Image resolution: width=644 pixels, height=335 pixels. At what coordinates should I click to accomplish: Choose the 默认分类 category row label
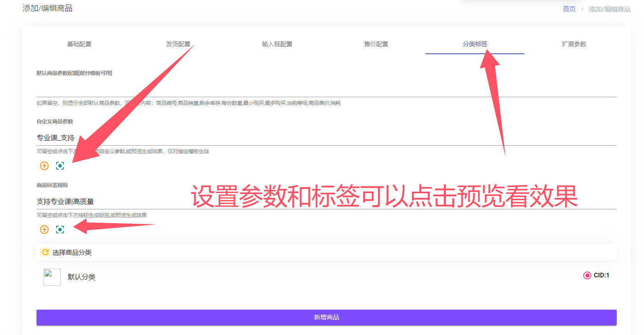(x=82, y=277)
